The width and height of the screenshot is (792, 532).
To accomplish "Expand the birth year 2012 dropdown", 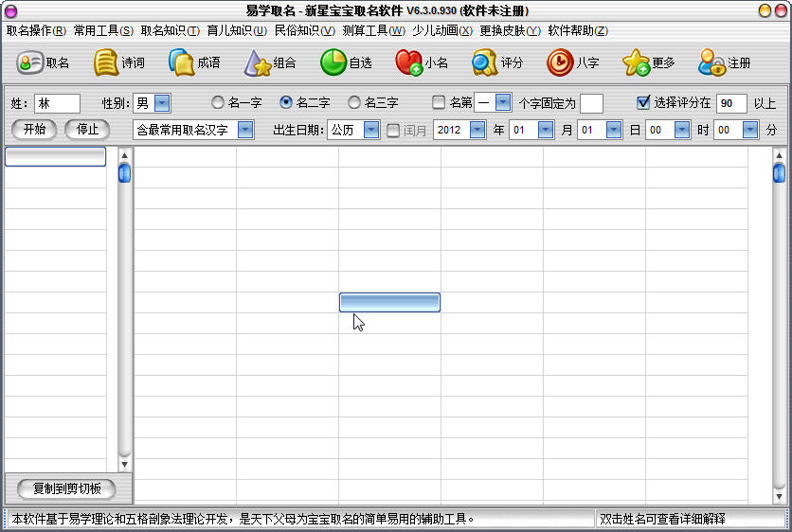I will (x=477, y=130).
